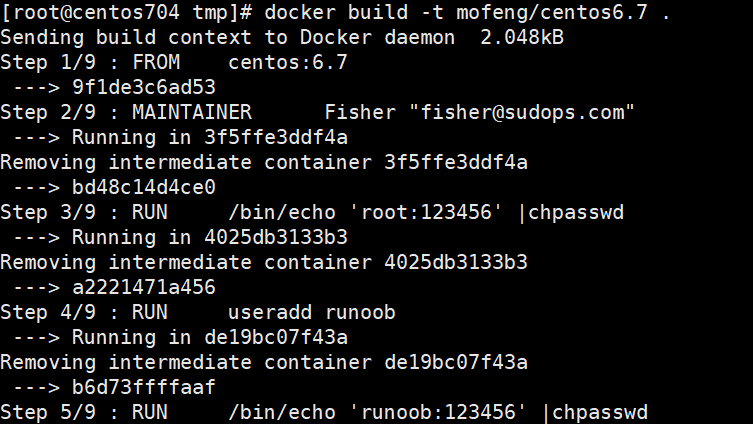Click the 'runoob:123456' string in Step 5/9
The height and width of the screenshot is (424, 753).
438,412
